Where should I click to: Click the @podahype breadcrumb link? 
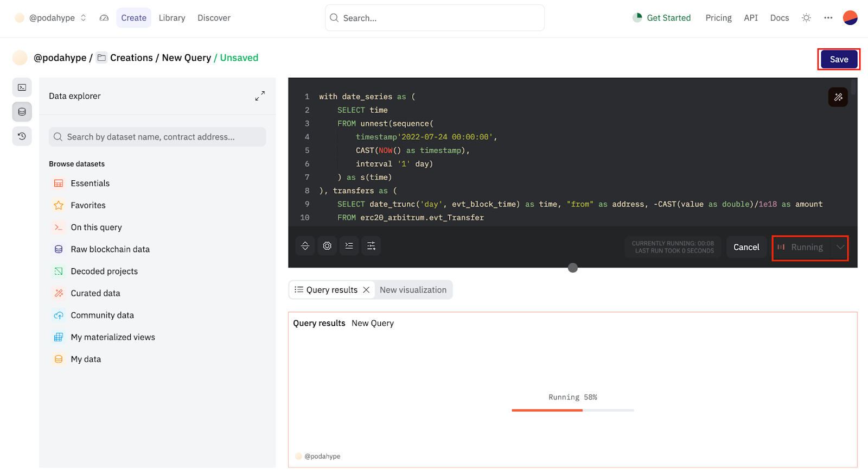60,58
